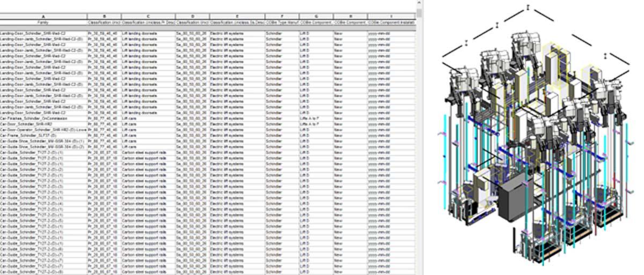Select column H header in the schedule

click(350, 17)
